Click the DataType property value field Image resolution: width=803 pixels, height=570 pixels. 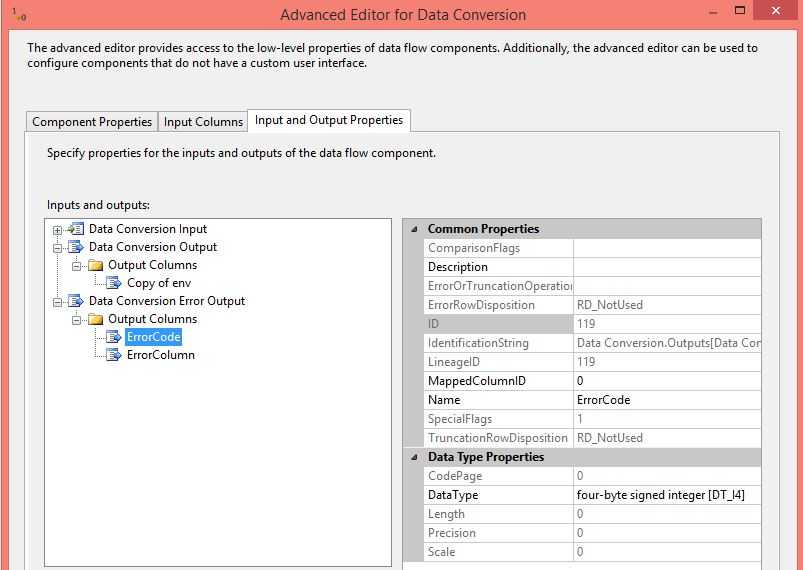[x=666, y=495]
